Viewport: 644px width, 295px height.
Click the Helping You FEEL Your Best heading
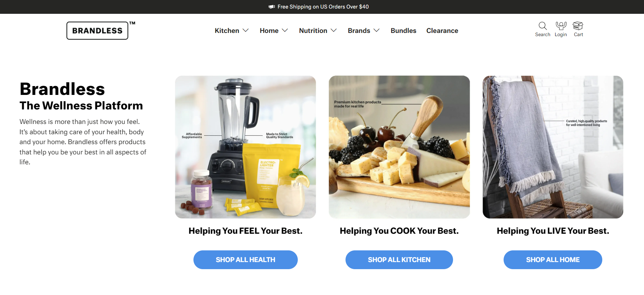click(x=245, y=231)
